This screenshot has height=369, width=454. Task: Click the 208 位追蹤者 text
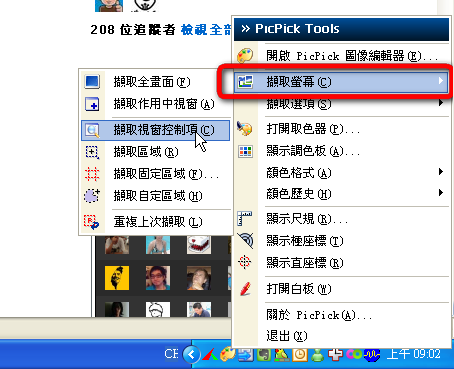coord(133,30)
